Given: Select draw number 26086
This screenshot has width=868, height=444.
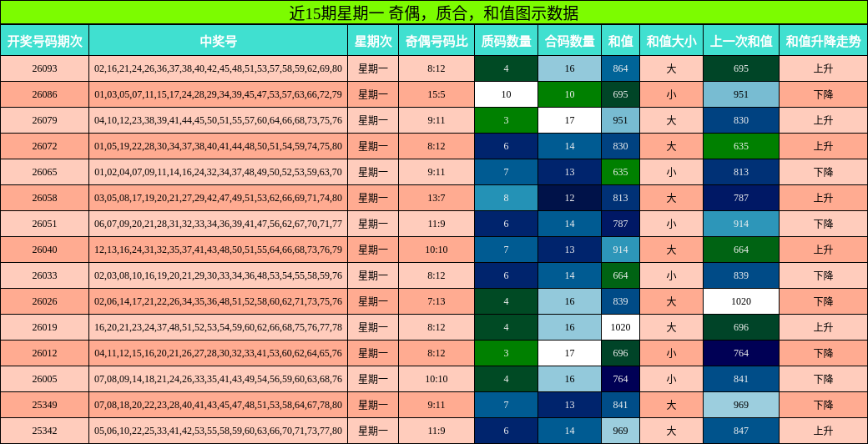Looking at the screenshot, I should pos(45,94).
